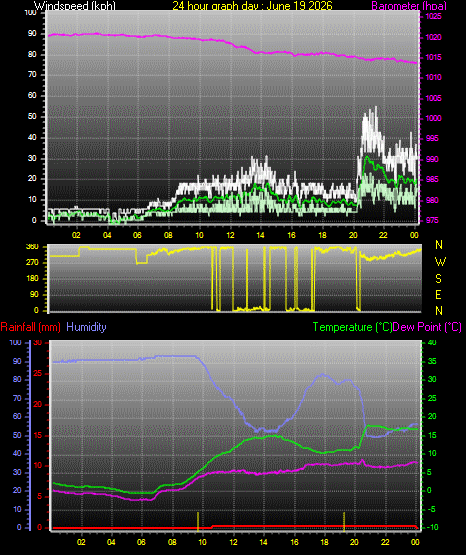Click the Rainfall (mm) legend label

point(30,327)
